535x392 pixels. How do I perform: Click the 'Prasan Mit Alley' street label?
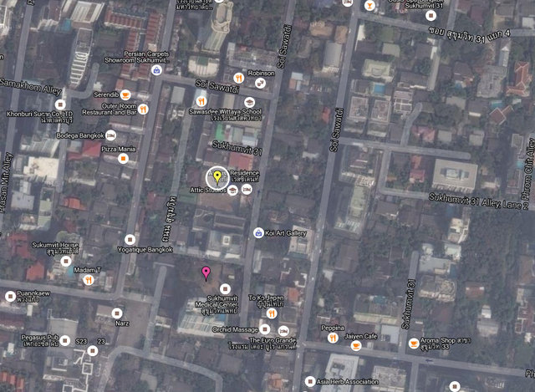coord(6,183)
